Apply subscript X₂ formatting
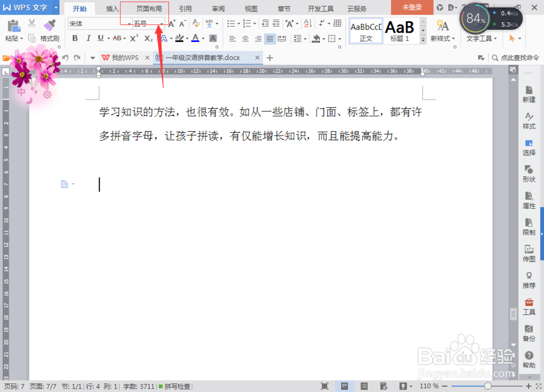The image size is (544, 392). point(148,38)
